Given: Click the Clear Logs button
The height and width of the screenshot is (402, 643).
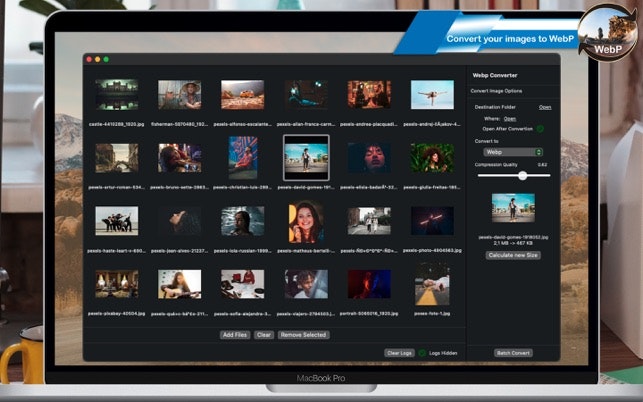Looking at the screenshot, I should pyautogui.click(x=399, y=353).
